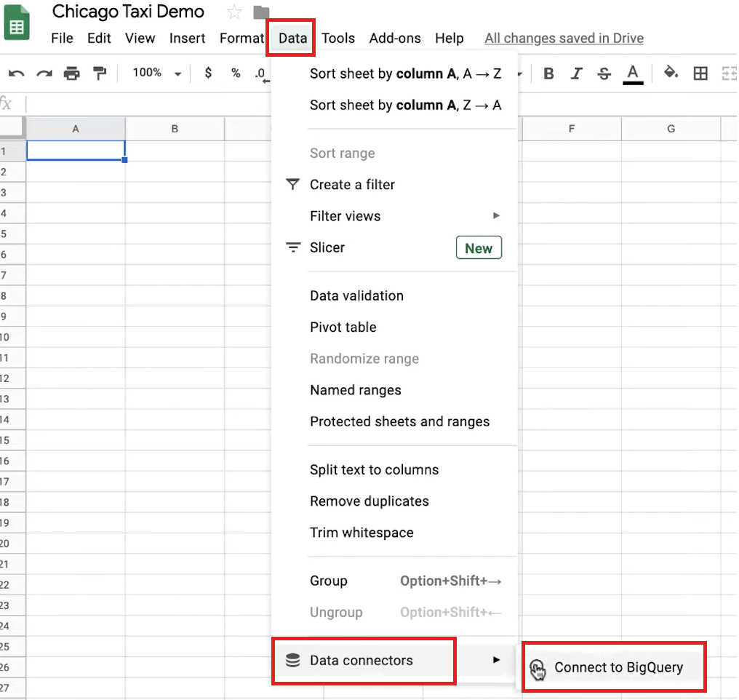The image size is (739, 700).
Task: Click the undo icon
Action: point(17,73)
